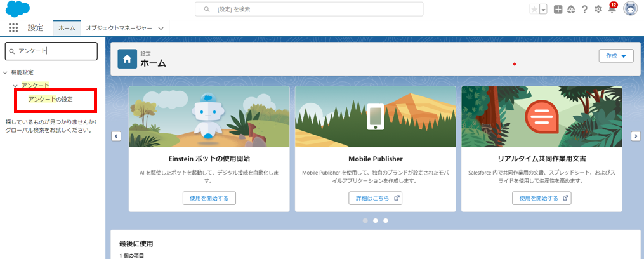
Task: Click the Einstein bot illustration
Action: (x=209, y=117)
